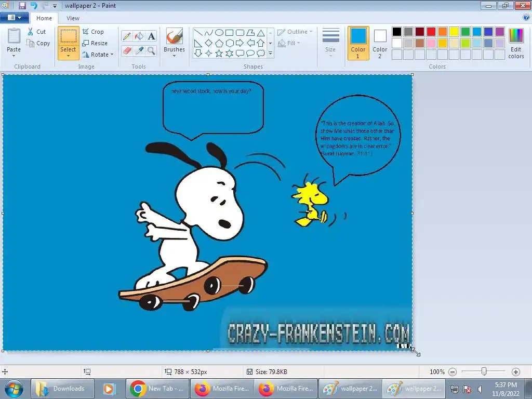Choose the Diamond shape
The width and height of the screenshot is (532, 399).
[209, 43]
